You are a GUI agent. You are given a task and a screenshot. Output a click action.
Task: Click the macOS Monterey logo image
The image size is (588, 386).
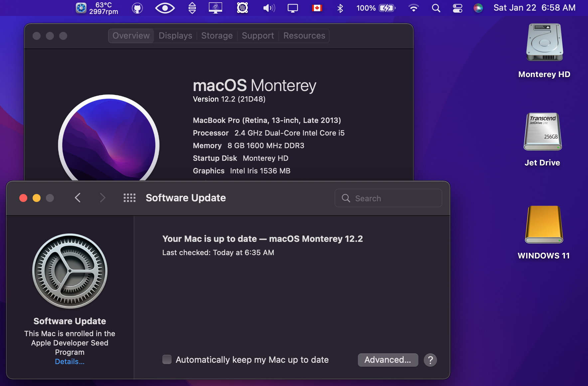[x=109, y=138]
